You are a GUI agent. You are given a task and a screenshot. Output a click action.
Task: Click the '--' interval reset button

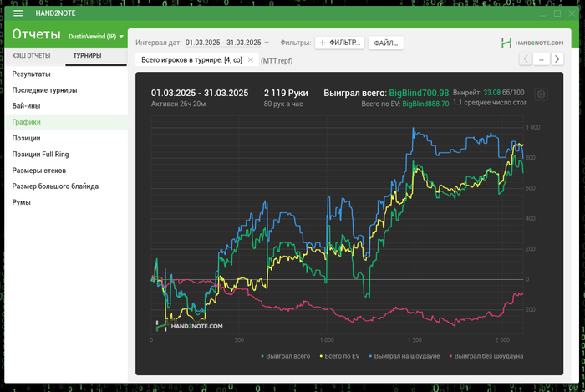tap(542, 59)
